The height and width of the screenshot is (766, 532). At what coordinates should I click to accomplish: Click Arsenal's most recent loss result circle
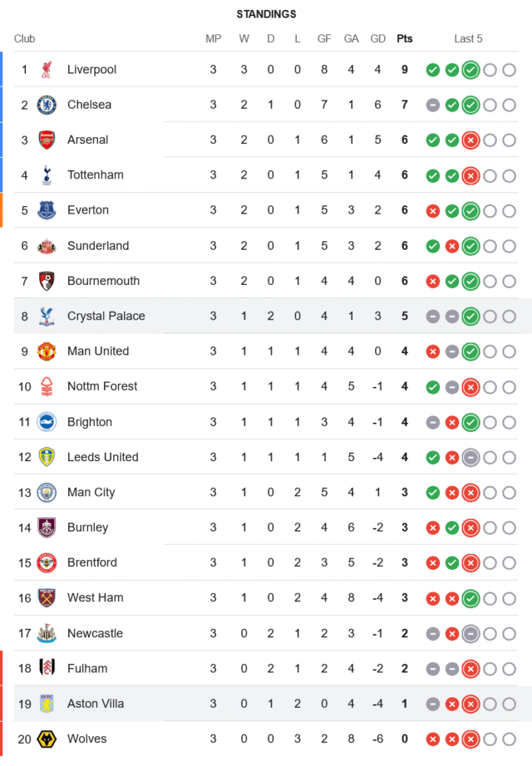pos(471,140)
